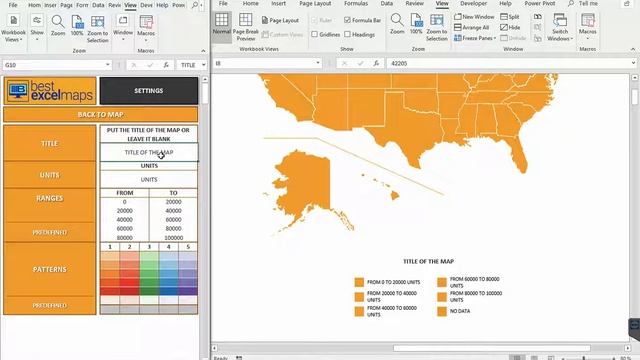Collapse the ribbon in the right window

pos(633,49)
